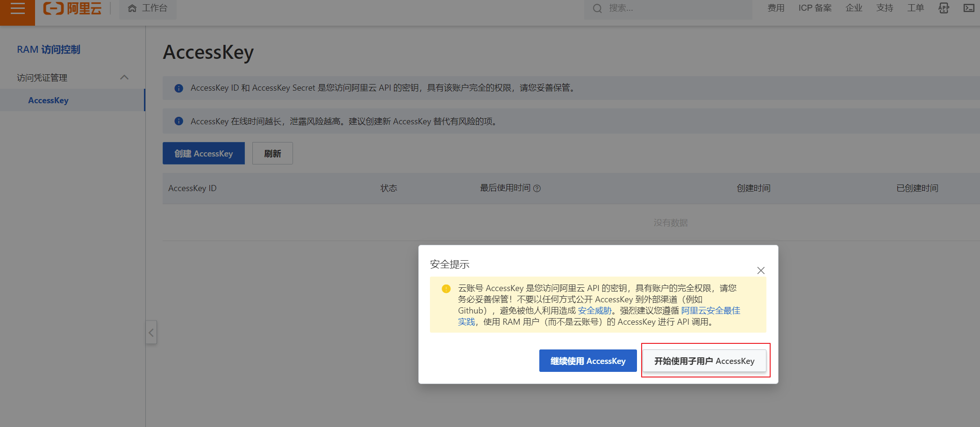
Task: Launch the Cloud Shell terminal icon
Action: pyautogui.click(x=969, y=8)
